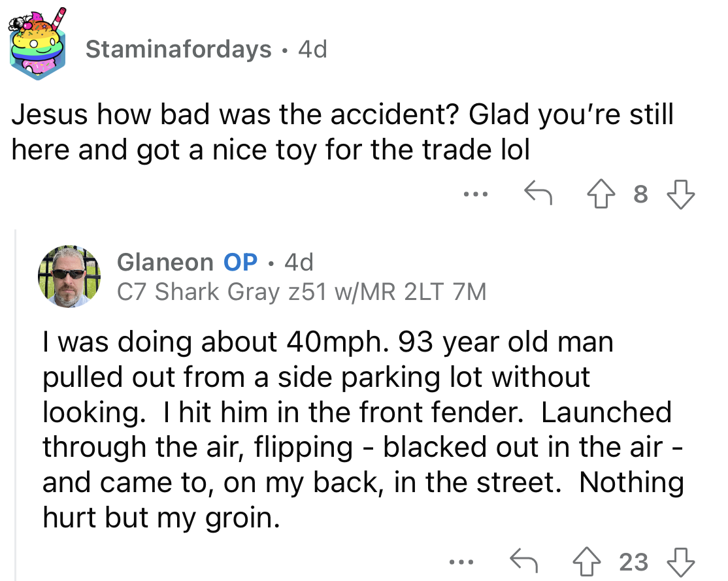Upvote Staminafordays' comment
Screen dimensions: 728x581
pos(601,193)
